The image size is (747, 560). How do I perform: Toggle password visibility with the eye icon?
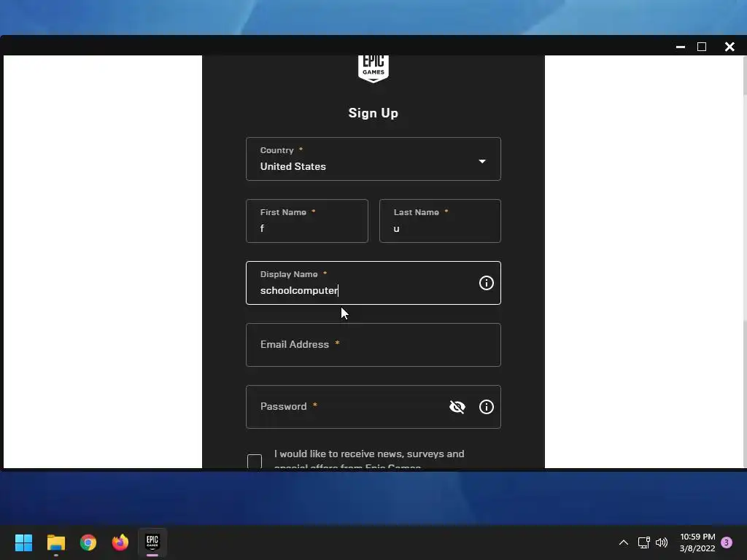(457, 407)
